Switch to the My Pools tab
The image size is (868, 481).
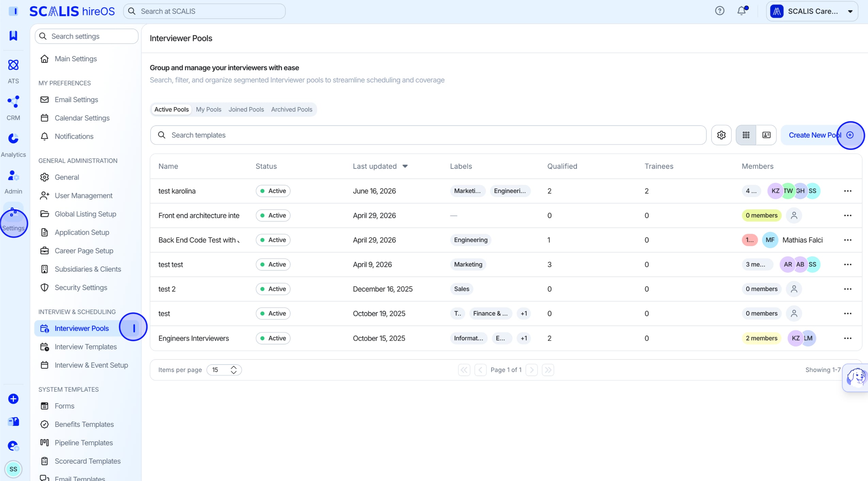click(x=208, y=109)
